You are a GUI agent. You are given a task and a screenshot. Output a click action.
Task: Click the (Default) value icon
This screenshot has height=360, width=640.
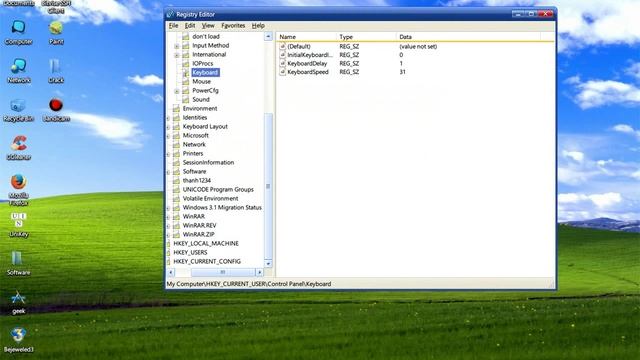(x=282, y=47)
